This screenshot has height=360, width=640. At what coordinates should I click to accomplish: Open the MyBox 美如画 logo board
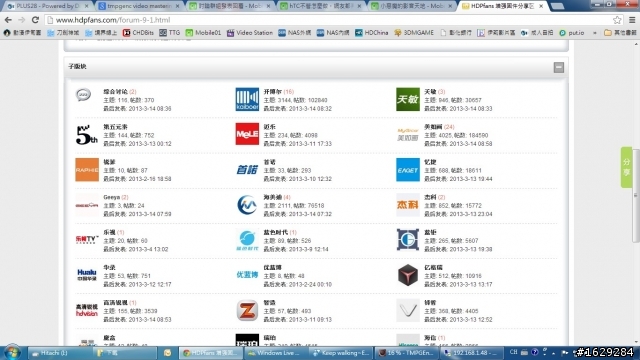pos(408,134)
